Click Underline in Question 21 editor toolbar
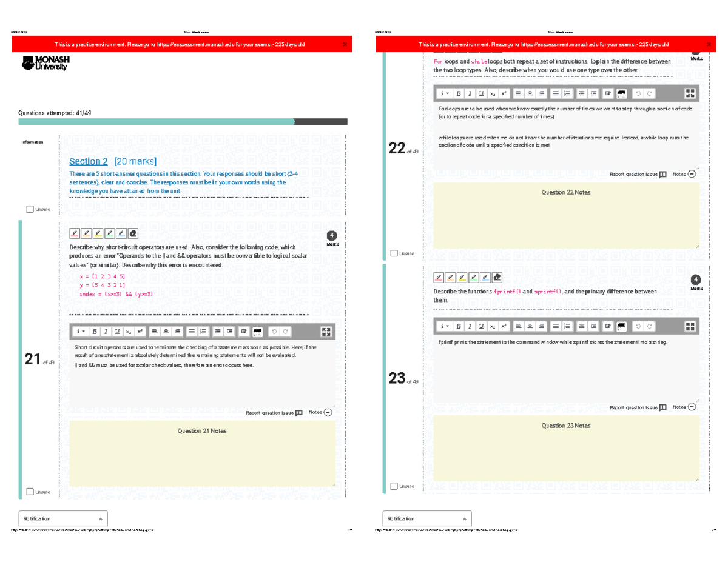 [x=117, y=332]
